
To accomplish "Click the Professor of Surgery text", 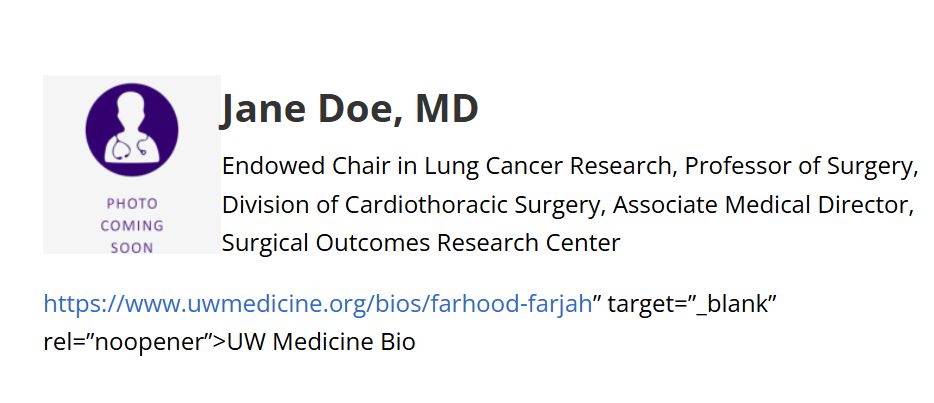I will [x=798, y=166].
